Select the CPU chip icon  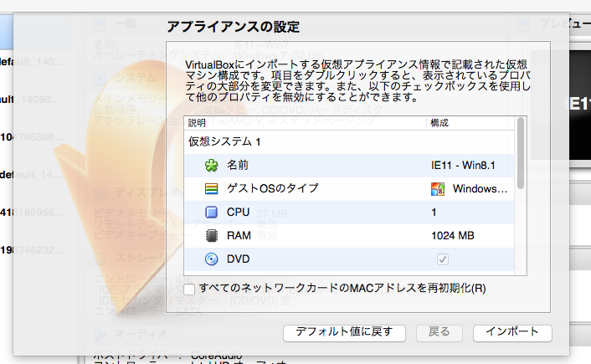point(212,212)
